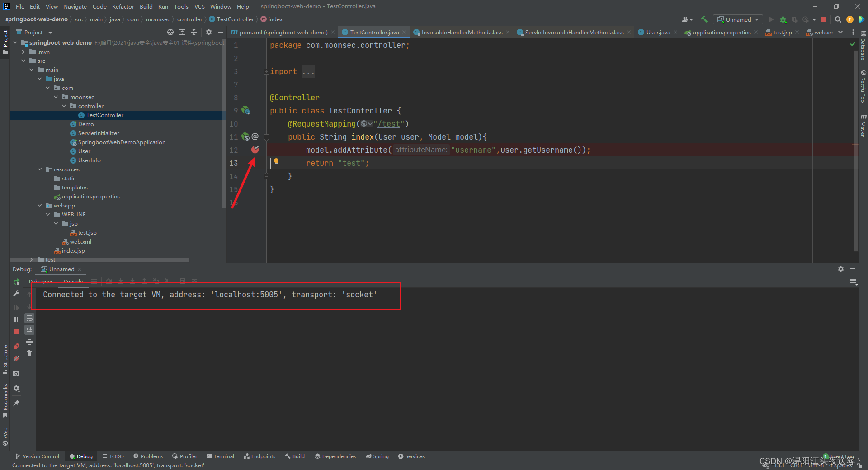This screenshot has height=470, width=868.
Task: Open the Refactor menu
Action: [123, 6]
